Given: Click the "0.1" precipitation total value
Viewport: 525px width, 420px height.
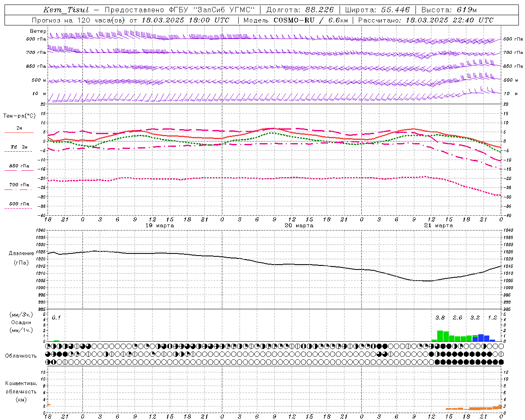Looking at the screenshot, I should [x=56, y=318].
